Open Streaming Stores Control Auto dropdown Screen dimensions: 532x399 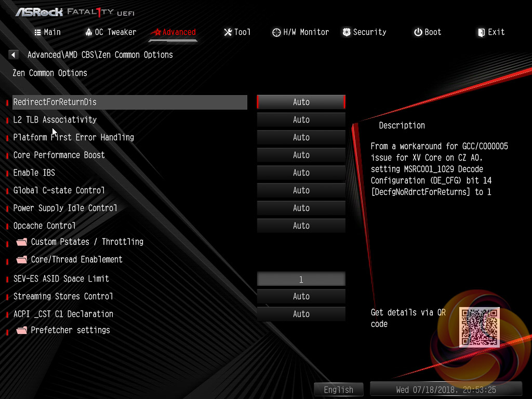point(301,296)
